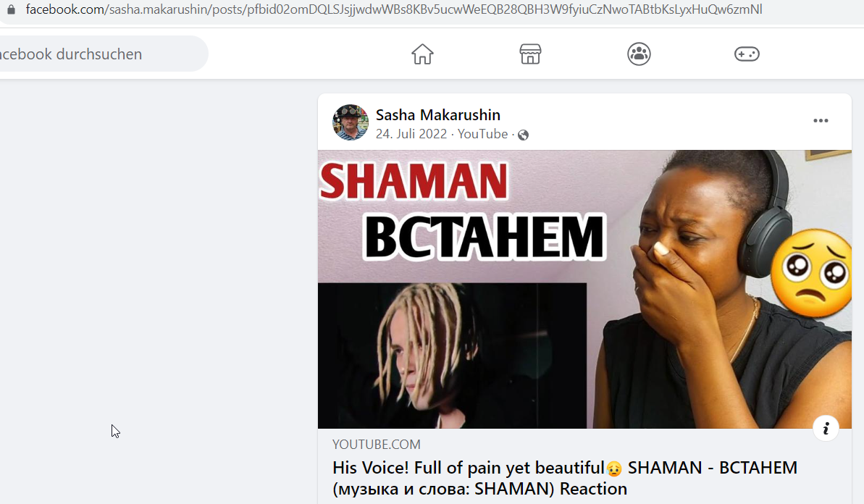Open the Gaming controller icon
Screen dimensions: 864x504
[x=747, y=54]
